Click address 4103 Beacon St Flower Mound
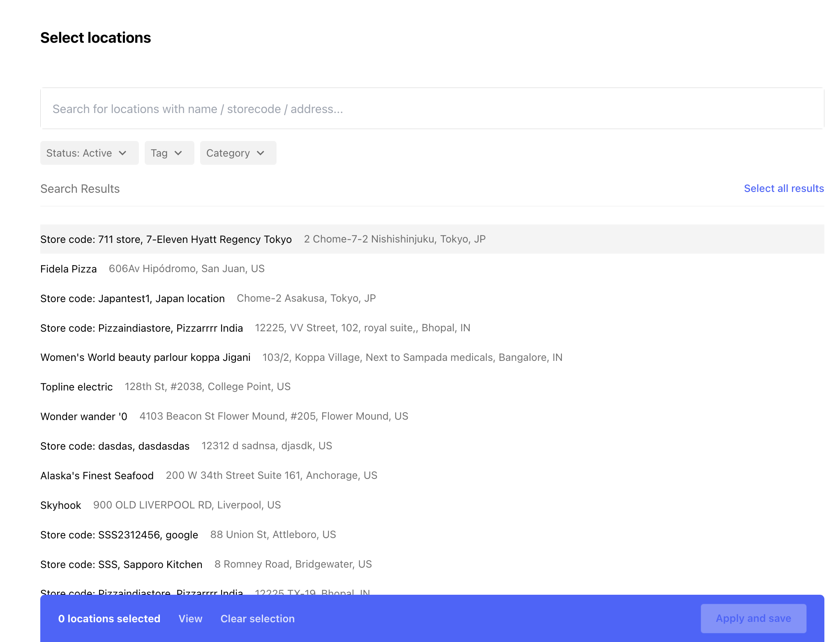This screenshot has height=642, width=840. pyautogui.click(x=274, y=416)
